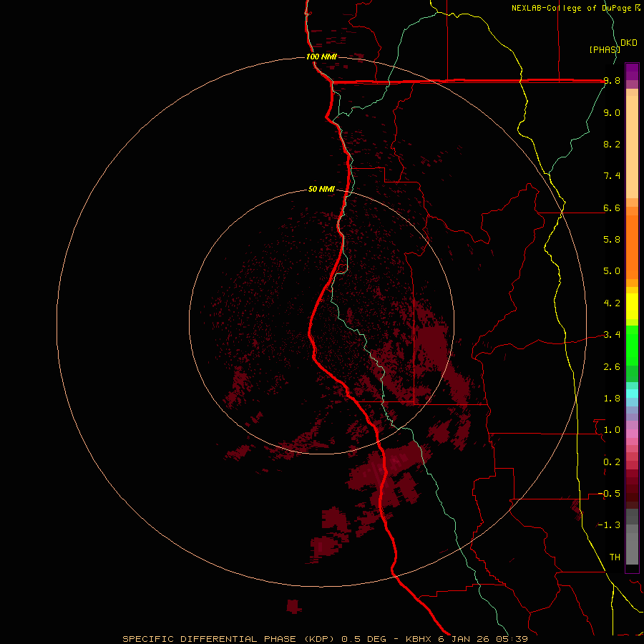The image size is (644, 644).
Task: Click the 0.2 value on the color scale
Action: pos(612,462)
